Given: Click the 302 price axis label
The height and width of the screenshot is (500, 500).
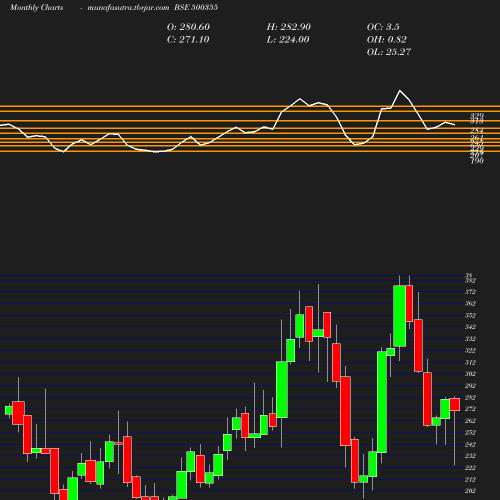Looking at the screenshot, I should (x=470, y=374).
